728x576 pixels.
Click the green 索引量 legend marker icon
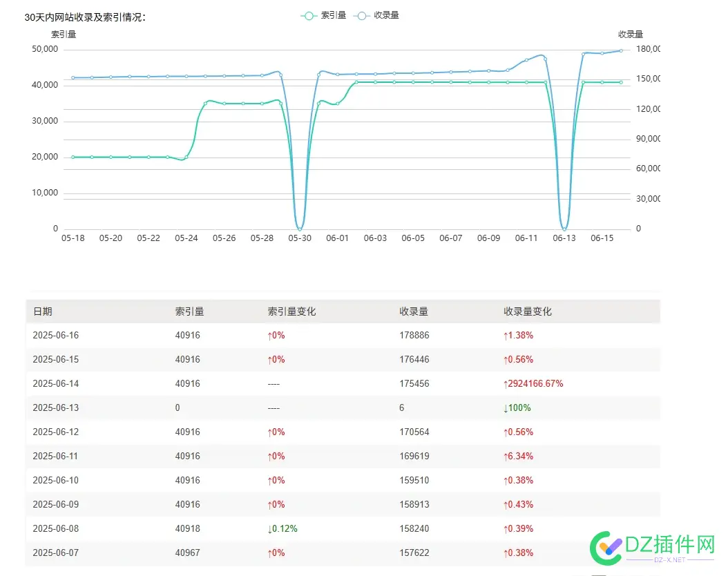point(309,15)
